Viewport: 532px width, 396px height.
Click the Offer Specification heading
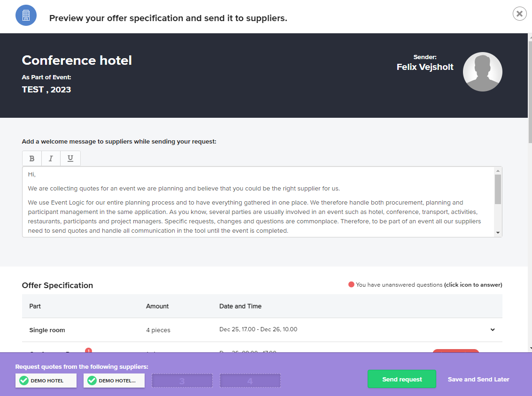pos(57,285)
